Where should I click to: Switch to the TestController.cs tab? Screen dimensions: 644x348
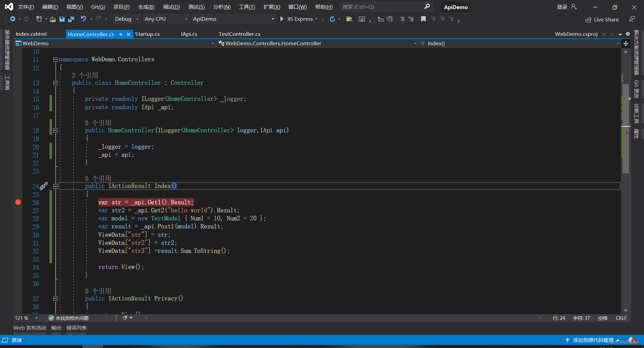click(x=239, y=34)
